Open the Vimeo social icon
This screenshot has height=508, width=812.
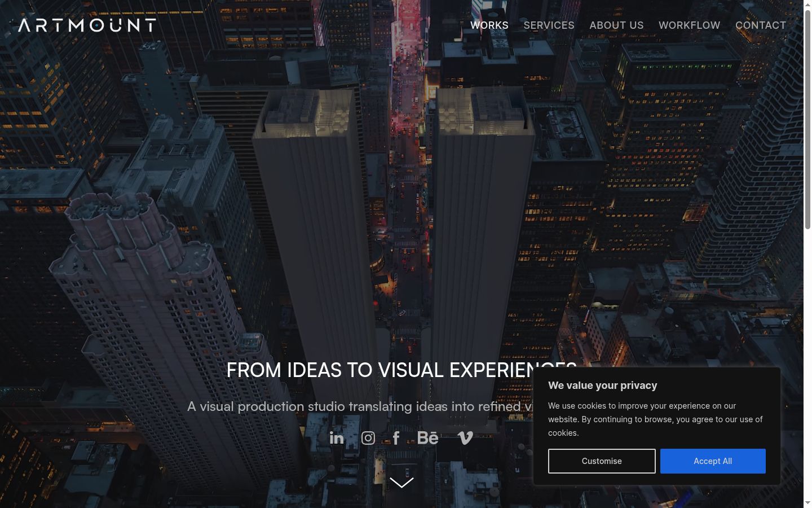[465, 438]
